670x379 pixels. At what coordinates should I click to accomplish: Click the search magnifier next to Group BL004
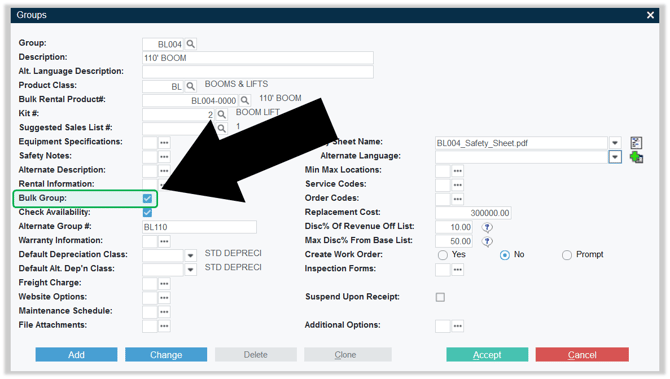pyautogui.click(x=191, y=44)
